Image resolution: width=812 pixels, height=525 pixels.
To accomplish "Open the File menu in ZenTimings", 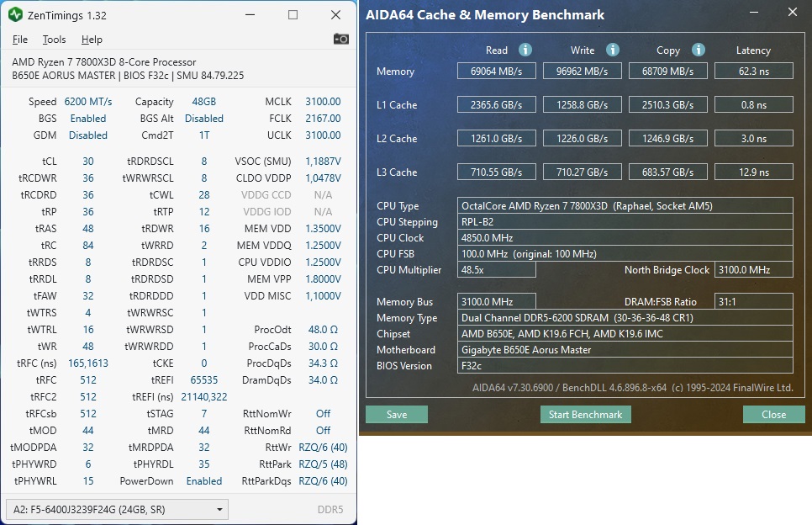I will [x=19, y=40].
